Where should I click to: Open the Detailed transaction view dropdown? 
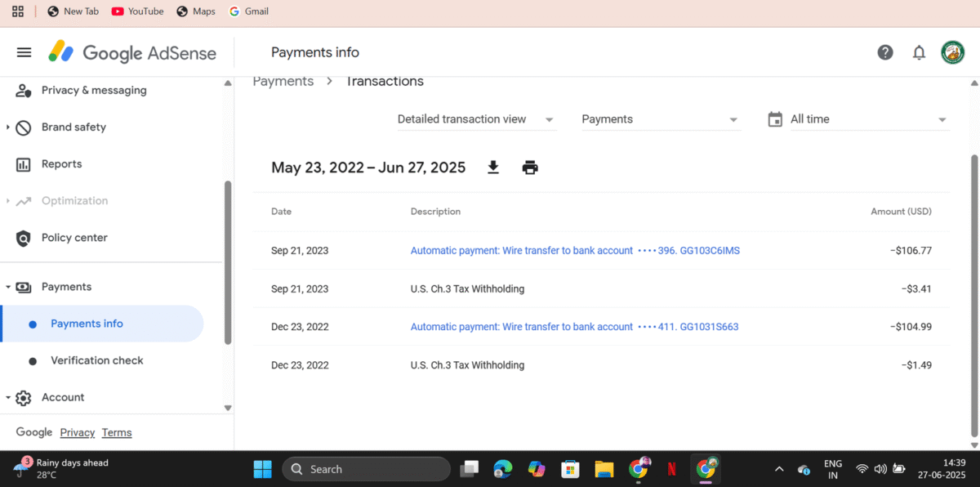click(477, 119)
